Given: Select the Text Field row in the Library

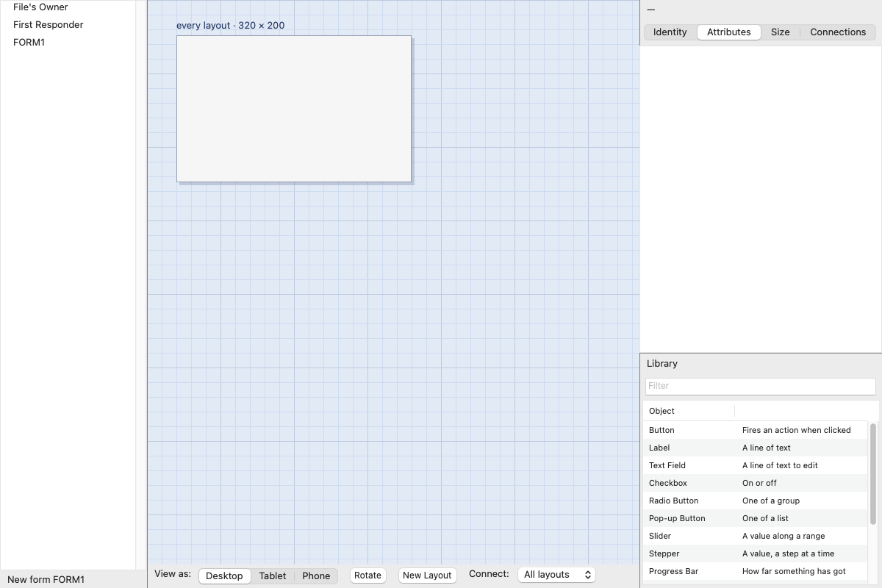Looking at the screenshot, I should [x=756, y=465].
